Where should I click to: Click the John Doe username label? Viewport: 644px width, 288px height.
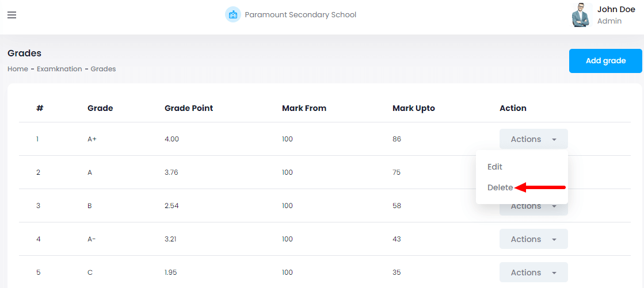pyautogui.click(x=616, y=9)
